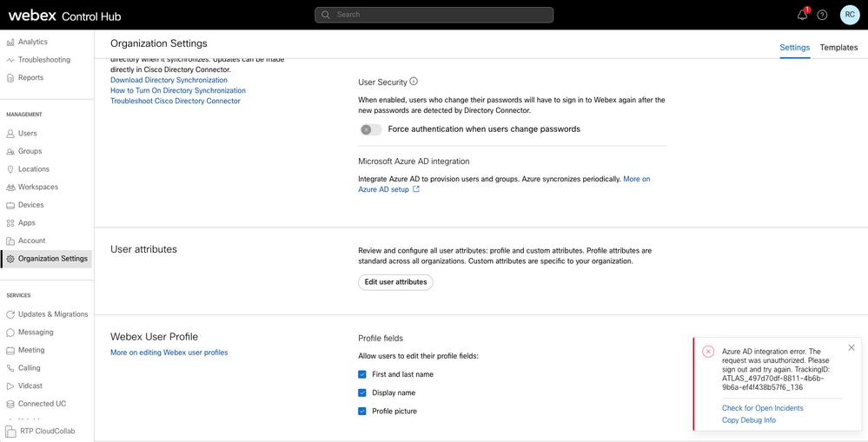This screenshot has height=442, width=868.
Task: Click the Connected UC stack icon
Action: (x=10, y=404)
